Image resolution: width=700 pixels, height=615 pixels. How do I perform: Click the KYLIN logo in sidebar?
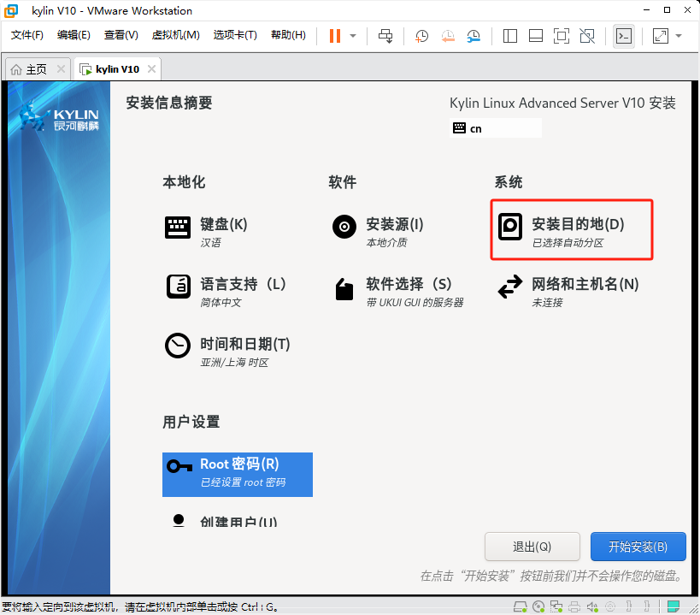coord(59,117)
